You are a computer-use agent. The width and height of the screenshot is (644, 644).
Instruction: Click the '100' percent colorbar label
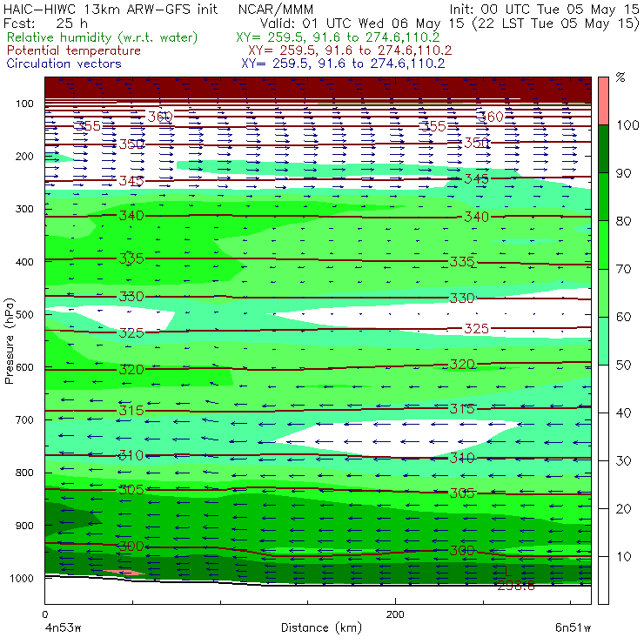coord(627,124)
